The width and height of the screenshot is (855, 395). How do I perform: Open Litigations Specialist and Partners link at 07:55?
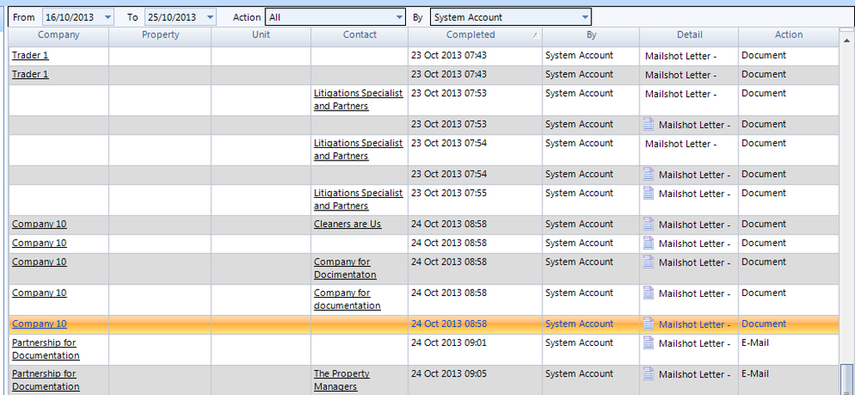pos(358,199)
